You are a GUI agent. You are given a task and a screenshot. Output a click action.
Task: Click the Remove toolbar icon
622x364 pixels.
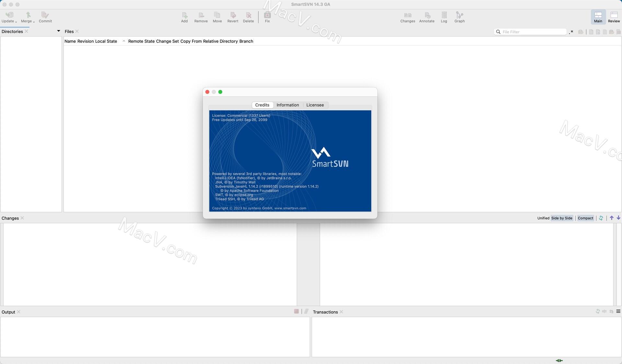[x=201, y=17]
